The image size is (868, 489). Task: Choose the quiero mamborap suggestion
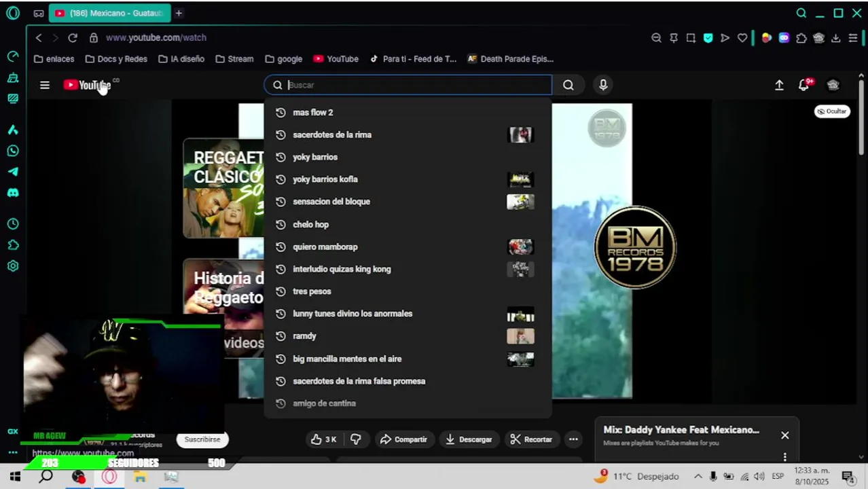click(408, 247)
